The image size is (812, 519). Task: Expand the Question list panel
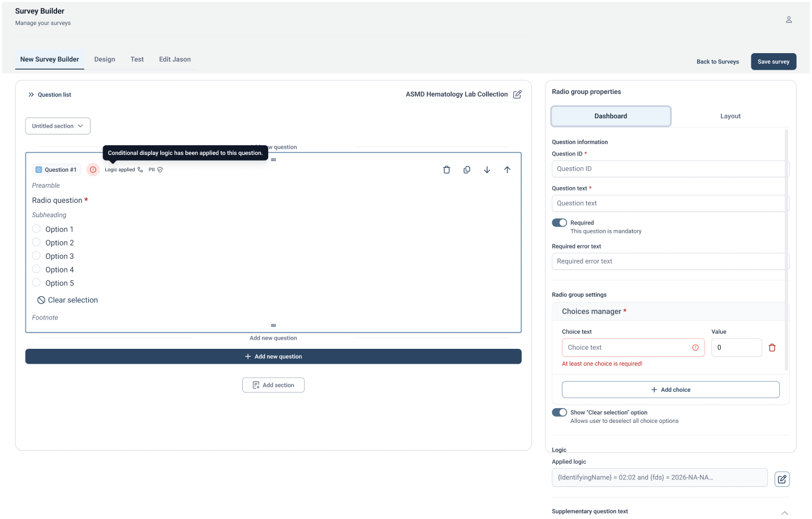pyautogui.click(x=50, y=95)
